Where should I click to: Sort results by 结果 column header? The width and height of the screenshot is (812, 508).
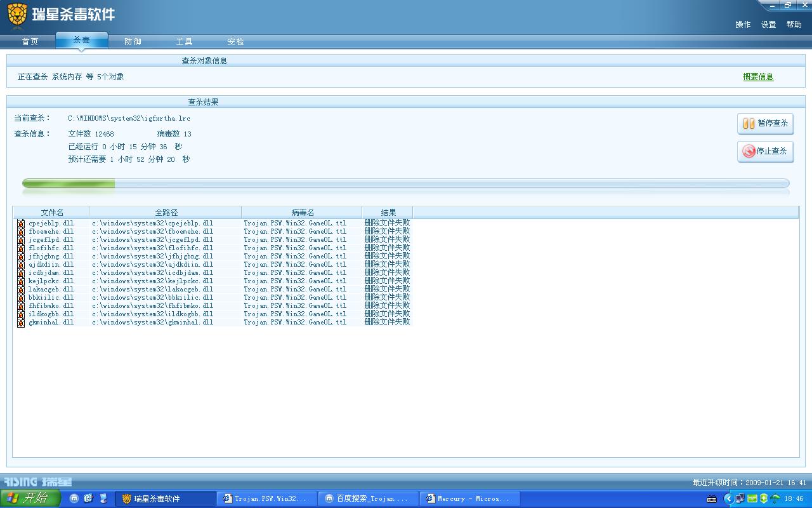tap(388, 213)
